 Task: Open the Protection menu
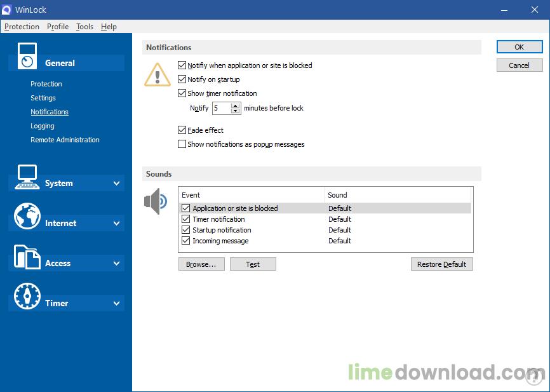(x=22, y=27)
